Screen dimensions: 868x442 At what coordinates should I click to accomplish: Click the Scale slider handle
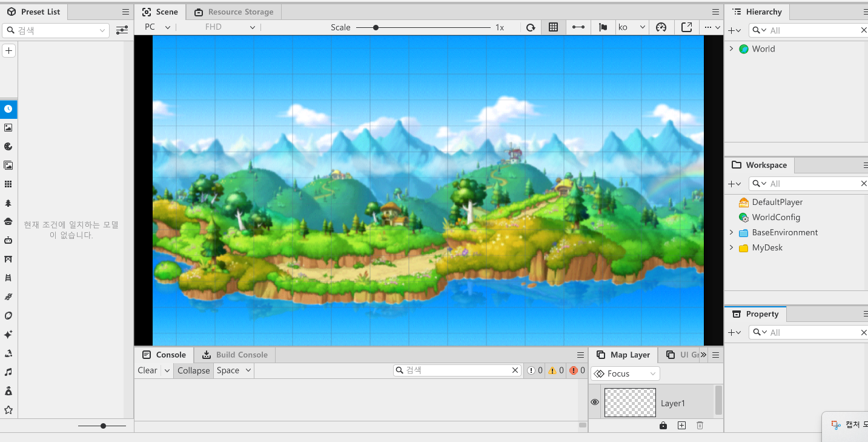[376, 27]
